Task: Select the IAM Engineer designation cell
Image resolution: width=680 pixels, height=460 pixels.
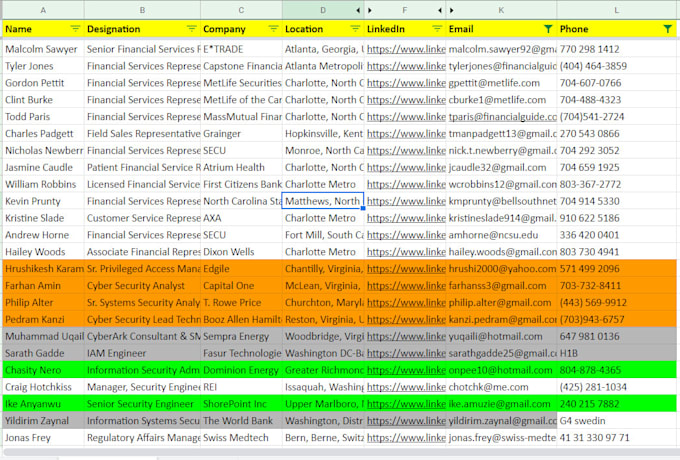Action: [x=142, y=353]
